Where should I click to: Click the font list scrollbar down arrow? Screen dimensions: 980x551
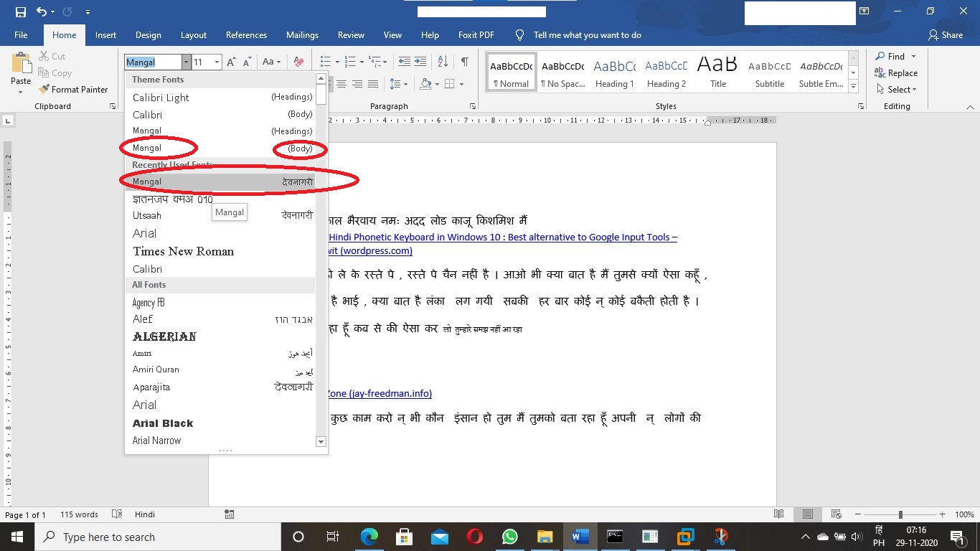click(321, 442)
